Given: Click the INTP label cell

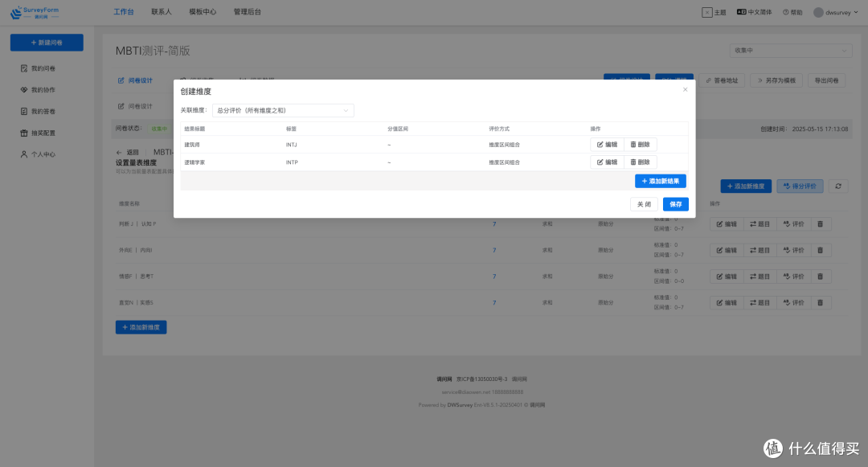Looking at the screenshot, I should pyautogui.click(x=292, y=162).
